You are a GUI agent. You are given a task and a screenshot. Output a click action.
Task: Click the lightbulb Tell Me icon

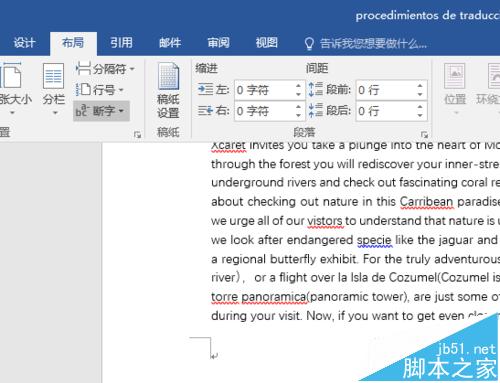pos(309,44)
